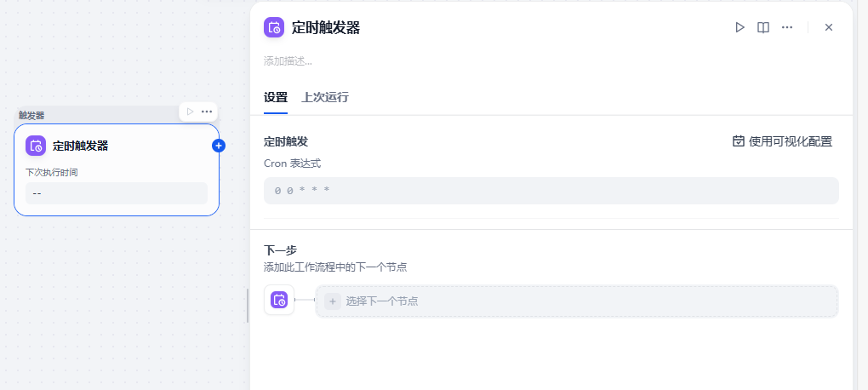Click blue plus handle on the canvas node
This screenshot has height=390, width=868.
(219, 146)
